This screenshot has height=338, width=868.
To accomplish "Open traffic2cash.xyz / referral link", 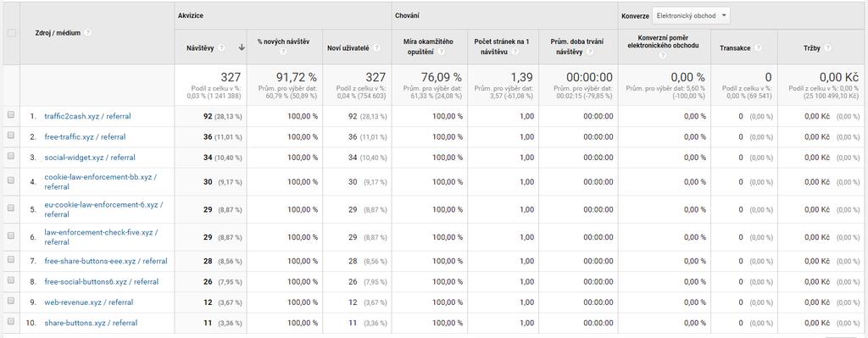I will coord(87,116).
